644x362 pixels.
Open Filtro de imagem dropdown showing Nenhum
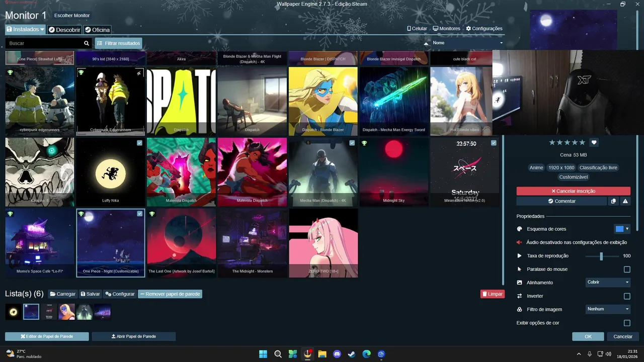pyautogui.click(x=608, y=309)
